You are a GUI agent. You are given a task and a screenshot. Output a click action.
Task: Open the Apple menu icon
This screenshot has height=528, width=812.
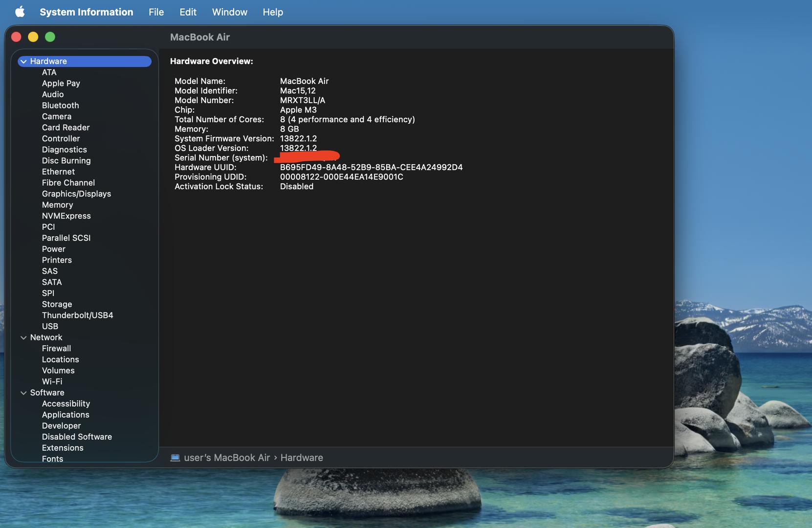click(20, 12)
